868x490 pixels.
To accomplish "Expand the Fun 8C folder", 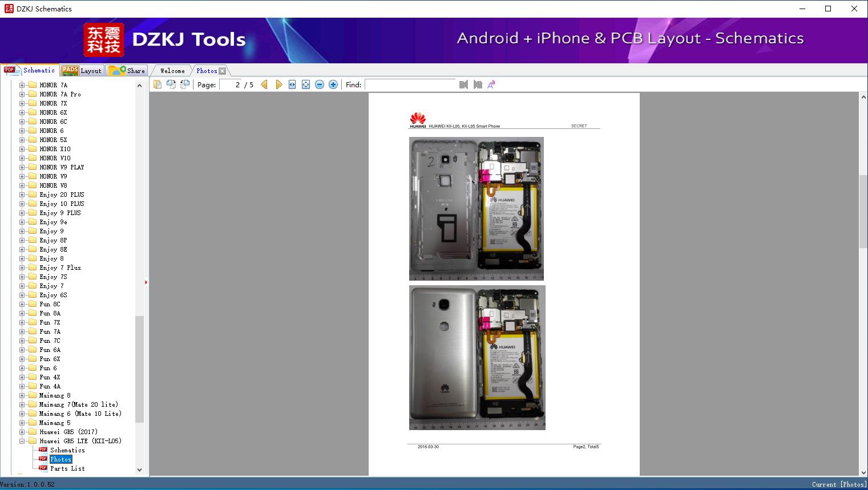I will (22, 304).
